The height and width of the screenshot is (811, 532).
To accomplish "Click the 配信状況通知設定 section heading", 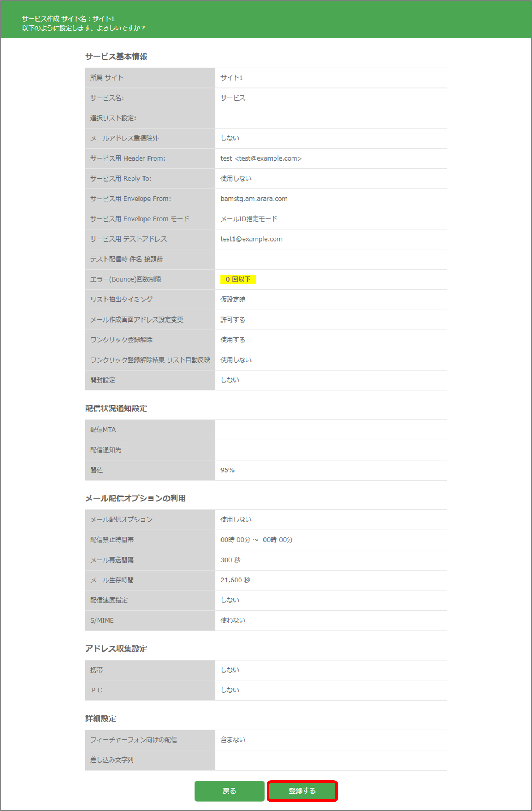I will pyautogui.click(x=116, y=409).
